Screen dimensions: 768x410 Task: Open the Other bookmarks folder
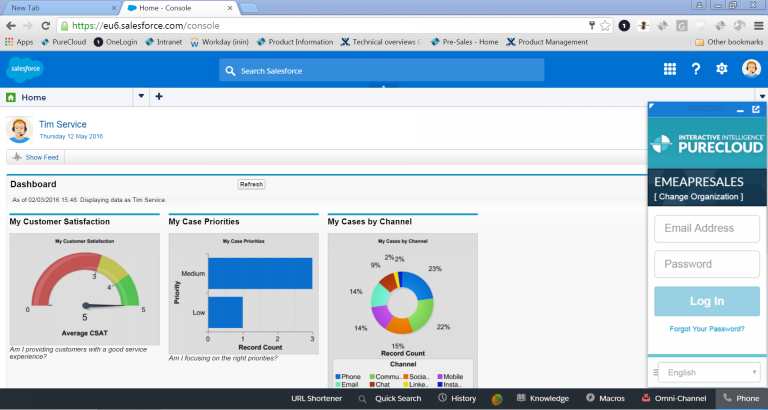point(729,42)
